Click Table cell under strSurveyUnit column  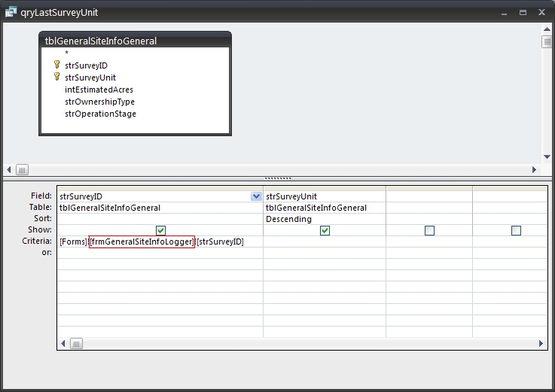pyautogui.click(x=325, y=208)
